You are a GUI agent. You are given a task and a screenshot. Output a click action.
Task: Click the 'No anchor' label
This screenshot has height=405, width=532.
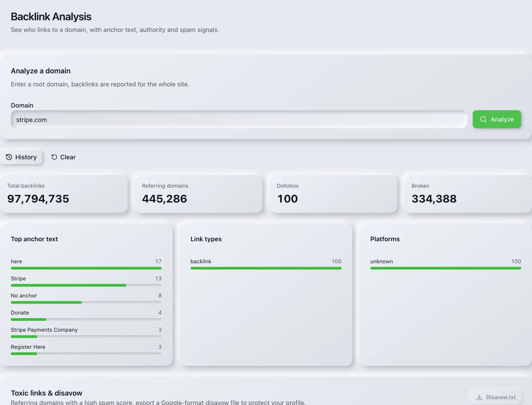[x=24, y=296]
